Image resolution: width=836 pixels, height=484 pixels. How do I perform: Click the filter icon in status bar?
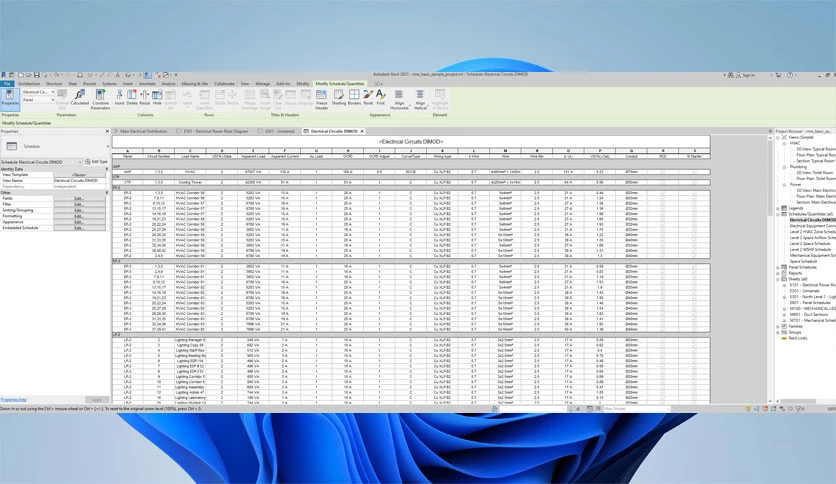point(799,409)
